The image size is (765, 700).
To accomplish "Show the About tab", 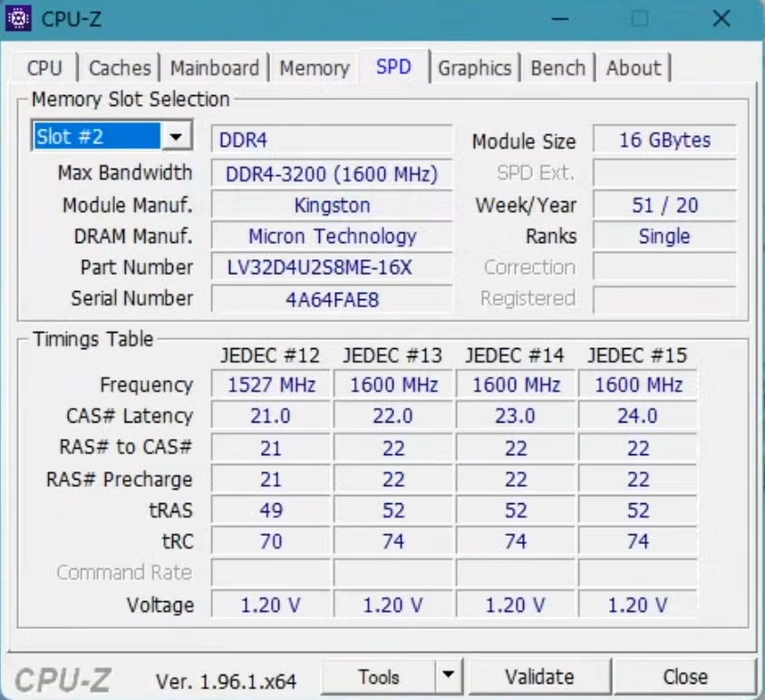I will 634,68.
